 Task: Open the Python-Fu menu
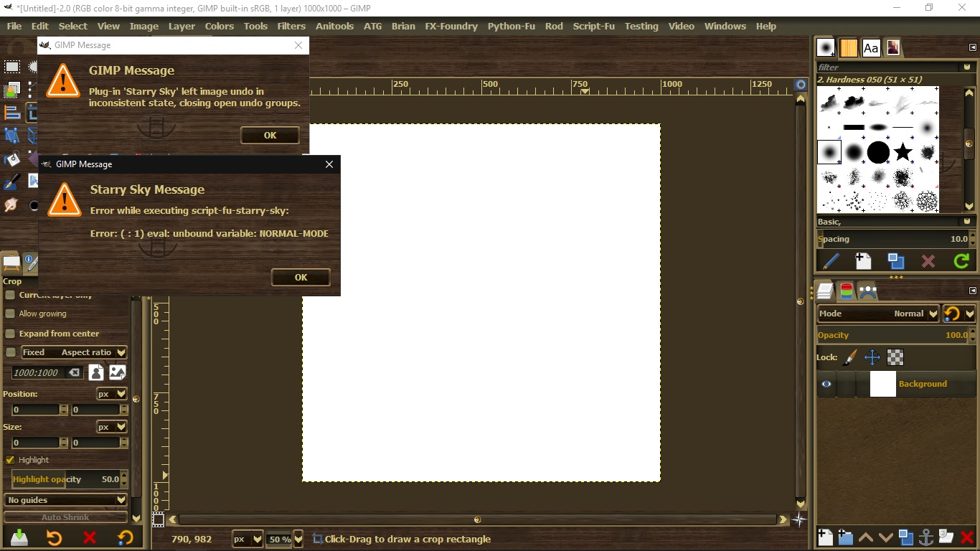512,26
